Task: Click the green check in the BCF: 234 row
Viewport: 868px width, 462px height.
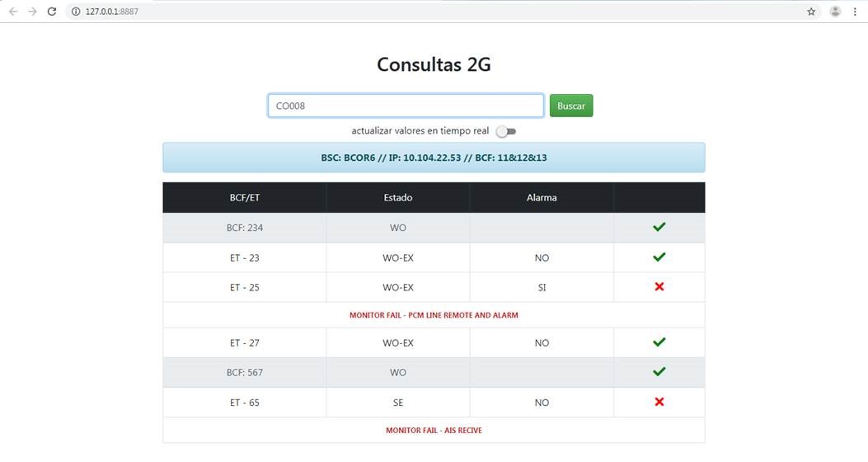Action: (x=659, y=227)
